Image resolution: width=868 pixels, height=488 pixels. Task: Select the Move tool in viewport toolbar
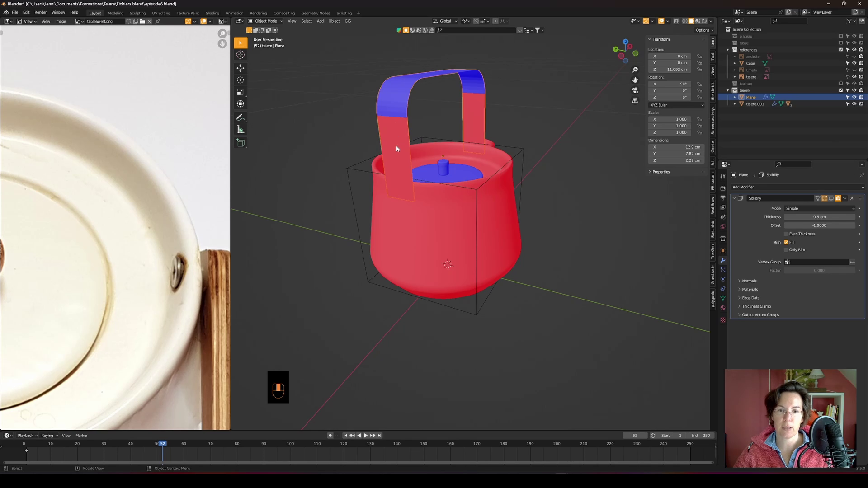tap(241, 68)
